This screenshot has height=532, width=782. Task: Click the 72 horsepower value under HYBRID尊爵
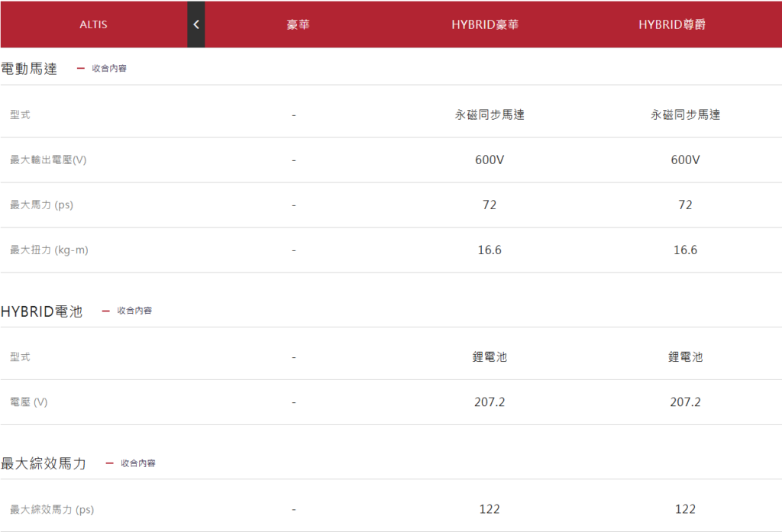pyautogui.click(x=685, y=205)
